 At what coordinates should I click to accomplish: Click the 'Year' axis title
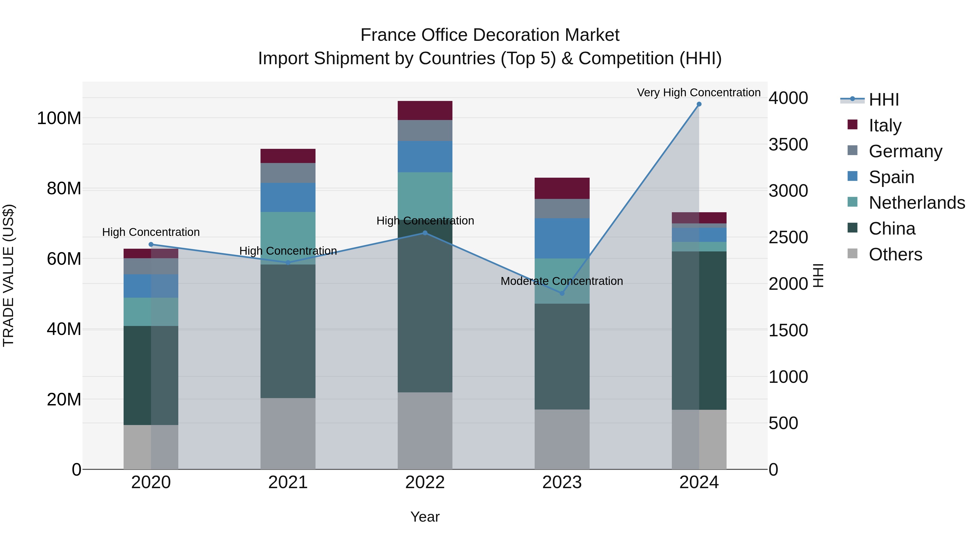point(425,517)
